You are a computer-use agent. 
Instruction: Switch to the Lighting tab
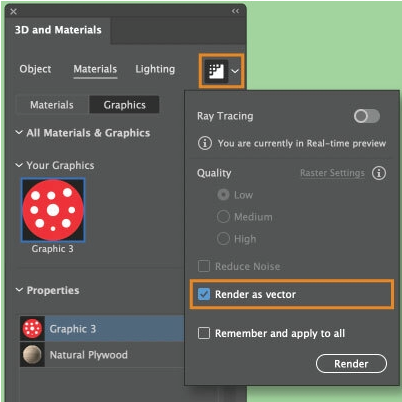pyautogui.click(x=155, y=69)
